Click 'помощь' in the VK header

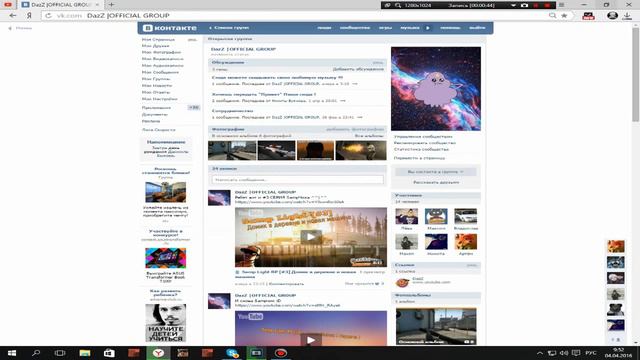click(x=450, y=28)
